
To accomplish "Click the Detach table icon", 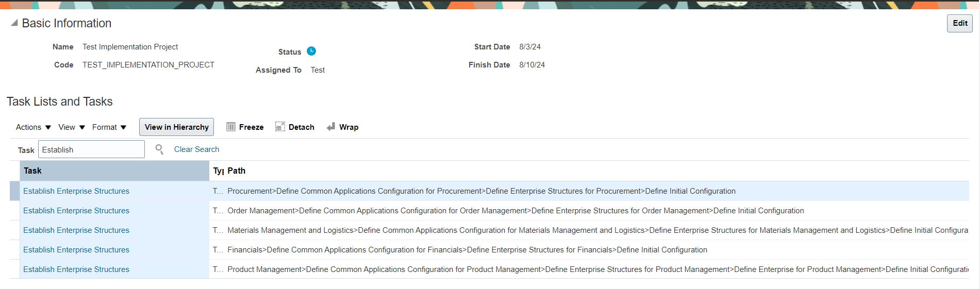I will point(280,127).
